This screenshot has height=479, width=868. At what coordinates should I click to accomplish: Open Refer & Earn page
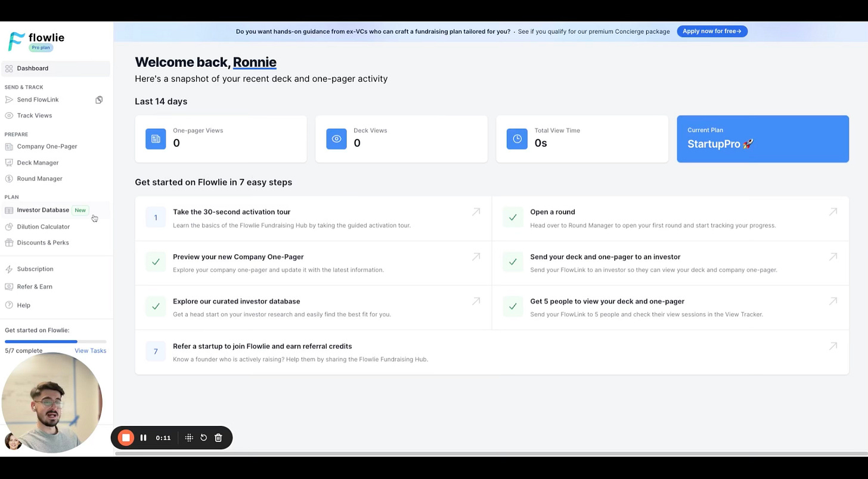(x=35, y=287)
